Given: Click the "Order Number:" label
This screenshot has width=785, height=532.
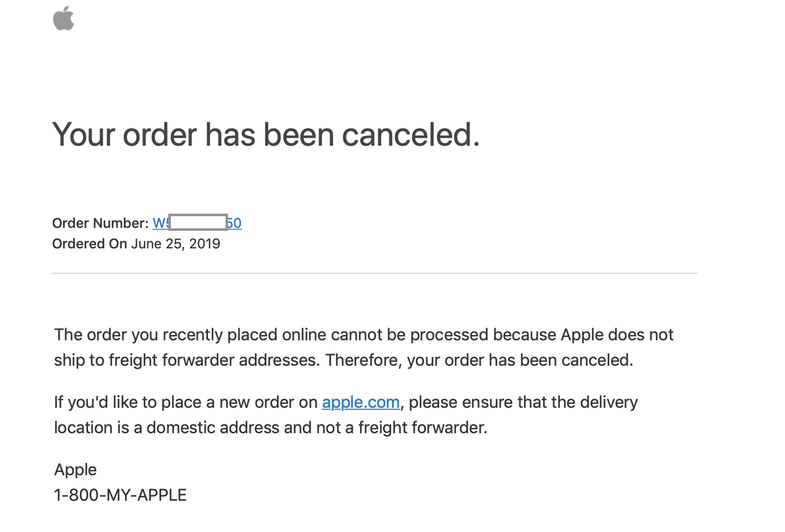Looking at the screenshot, I should coord(100,224).
